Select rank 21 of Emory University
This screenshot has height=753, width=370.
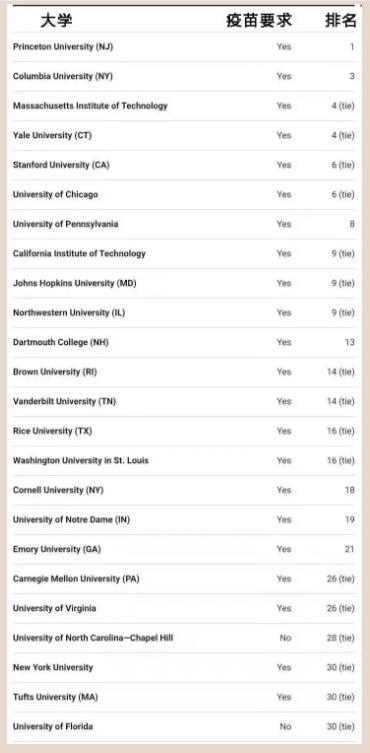pyautogui.click(x=349, y=549)
